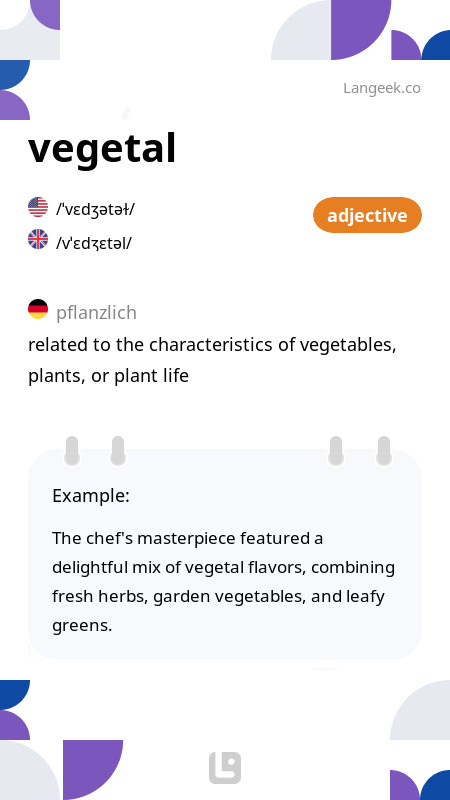Click the third notepad ring from left
This screenshot has width=450, height=800.
336,451
